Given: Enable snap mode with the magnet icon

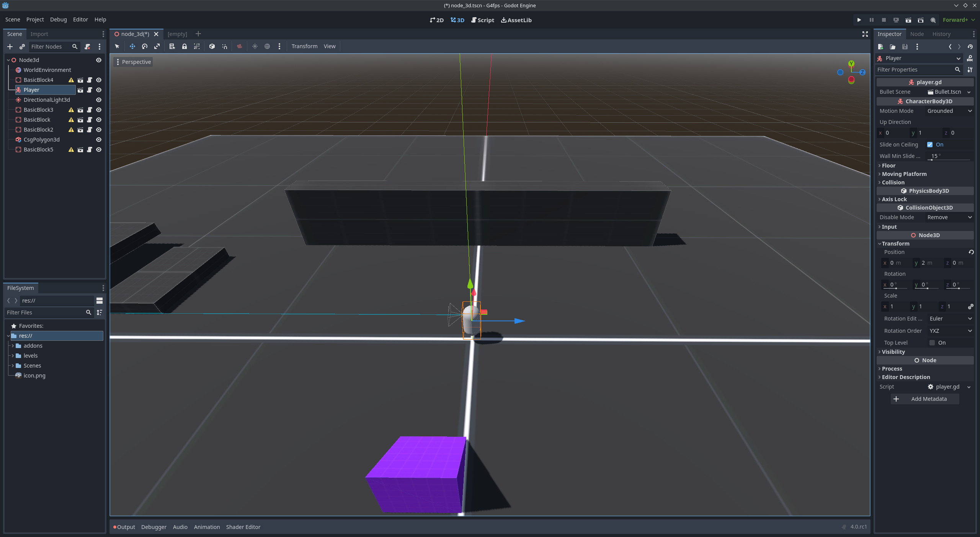Looking at the screenshot, I should [x=225, y=46].
